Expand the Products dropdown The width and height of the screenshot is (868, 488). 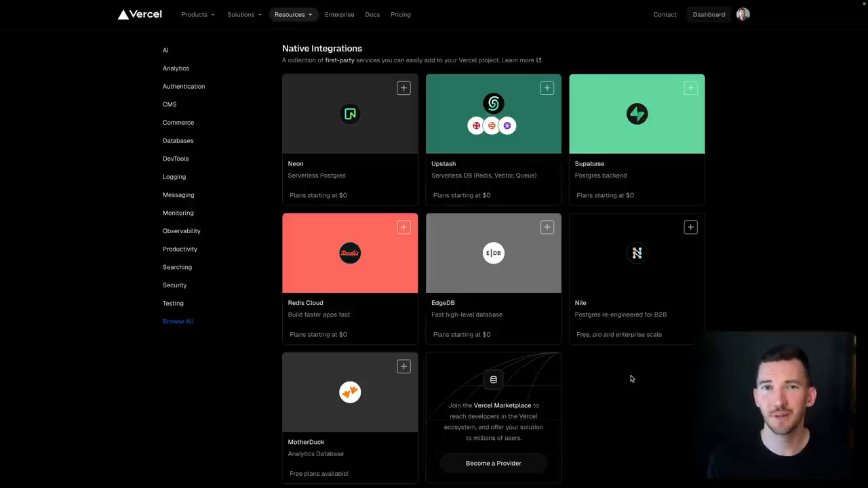point(198,14)
